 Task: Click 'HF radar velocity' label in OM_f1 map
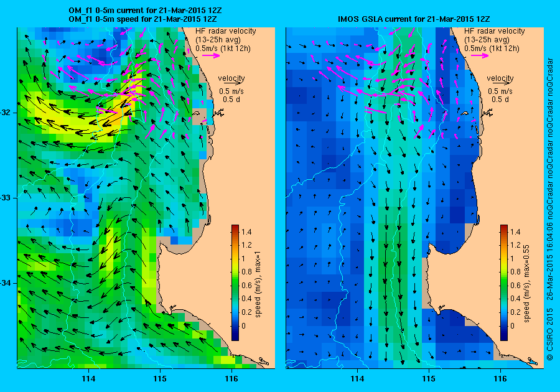pyautogui.click(x=226, y=31)
